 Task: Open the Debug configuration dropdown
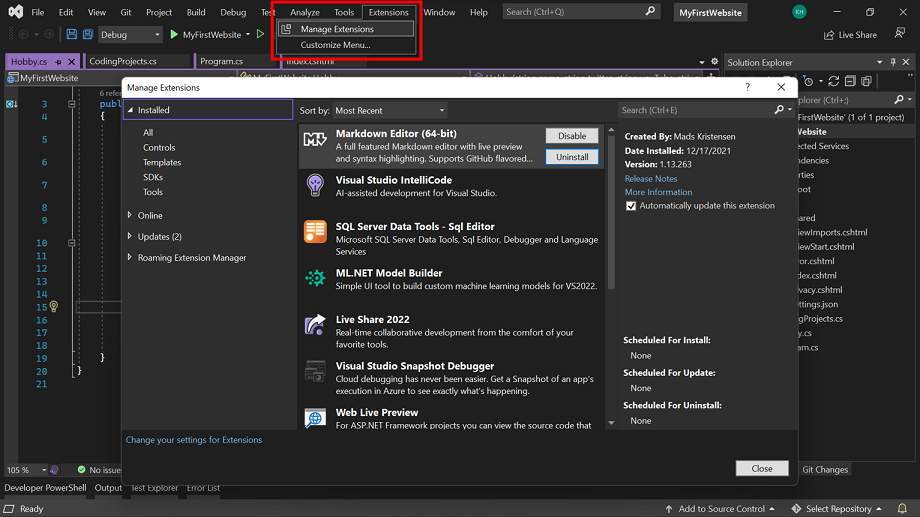click(x=130, y=35)
